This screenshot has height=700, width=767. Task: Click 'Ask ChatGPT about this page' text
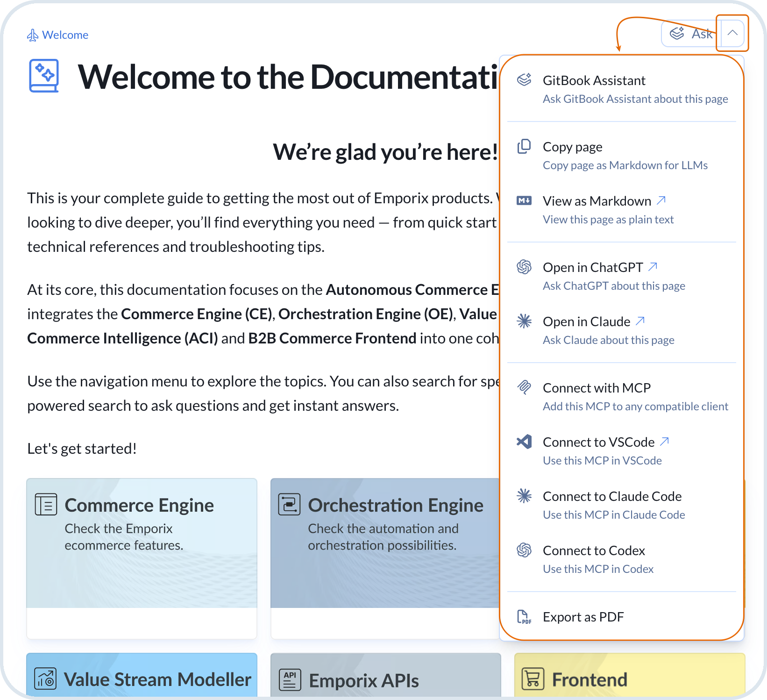tap(614, 286)
